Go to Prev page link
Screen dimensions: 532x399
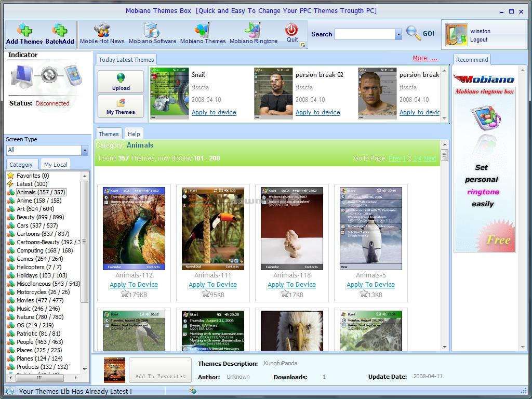pyautogui.click(x=395, y=158)
